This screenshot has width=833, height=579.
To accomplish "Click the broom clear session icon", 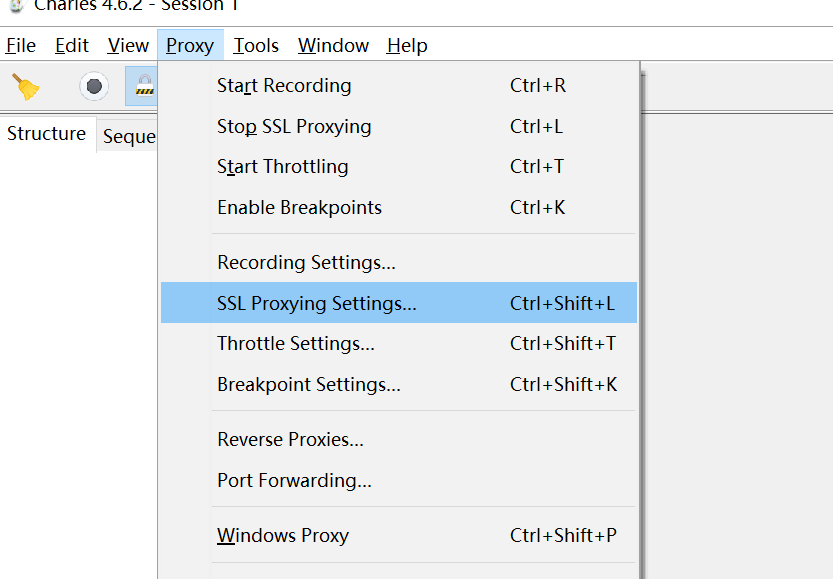I will [26, 87].
